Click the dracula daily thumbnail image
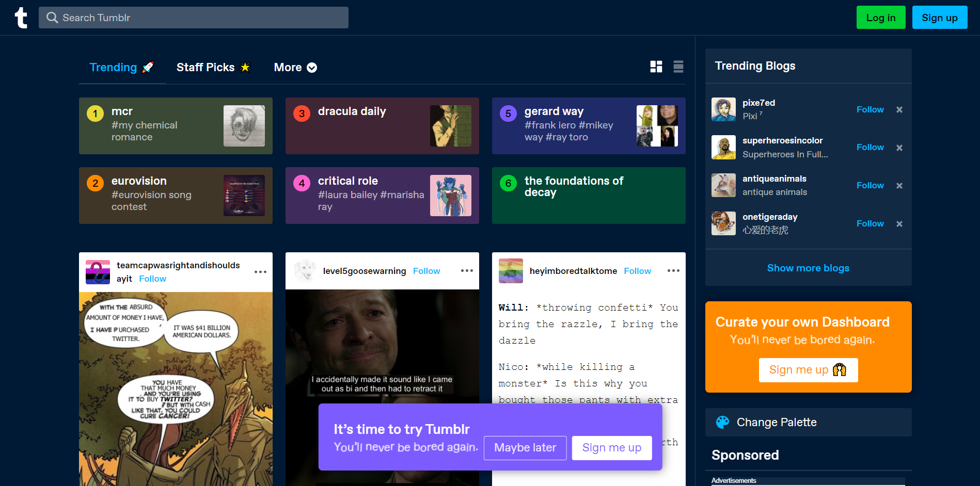The width and height of the screenshot is (980, 486). tap(451, 126)
